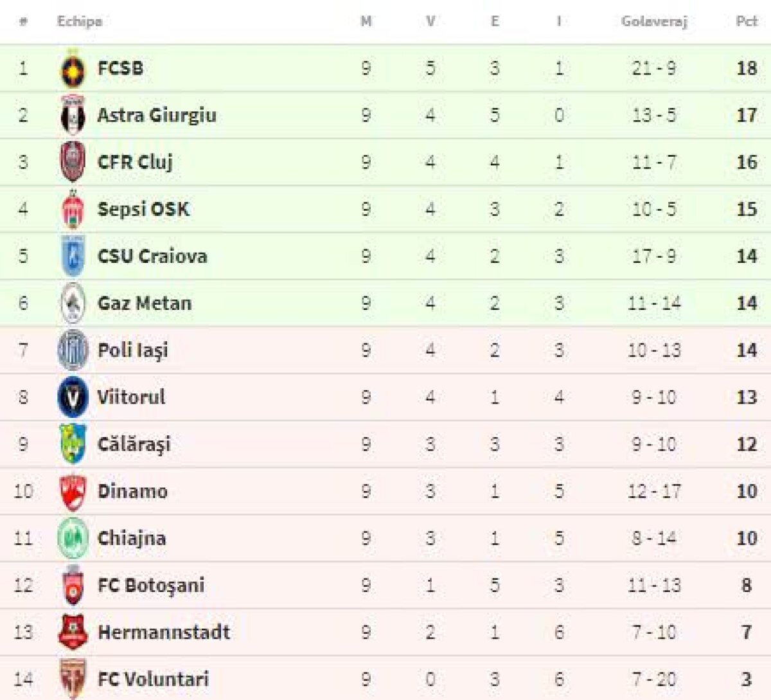Click the FC Botoșani team name
Image resolution: width=771 pixels, height=700 pixels.
coord(151,586)
